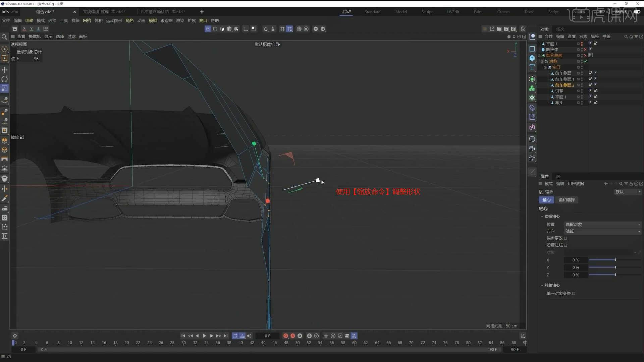The height and width of the screenshot is (362, 644).
Task: Click the 柔和选择 button
Action: click(567, 200)
